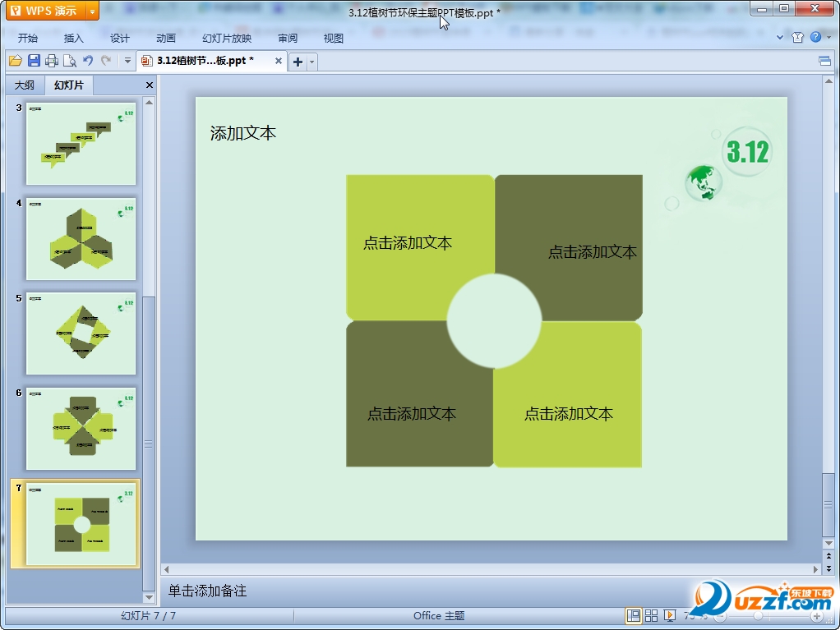Click the save floppy disk icon
The width and height of the screenshot is (840, 630).
click(34, 61)
